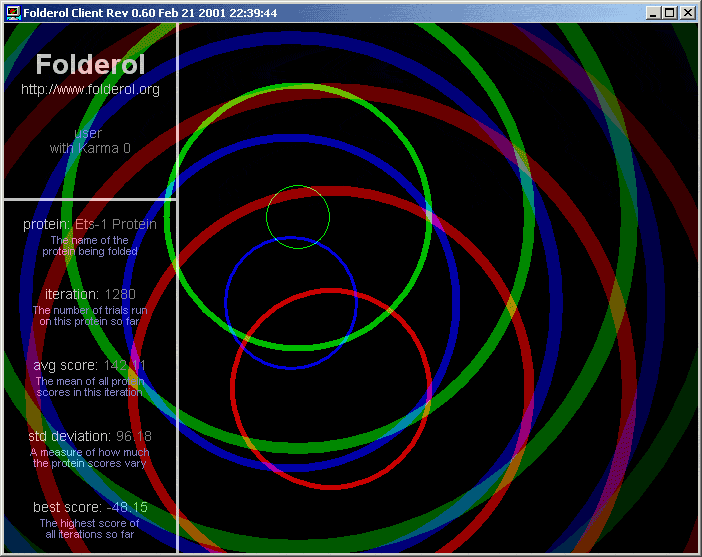
Task: Click the 'user' name text
Action: coord(88,133)
